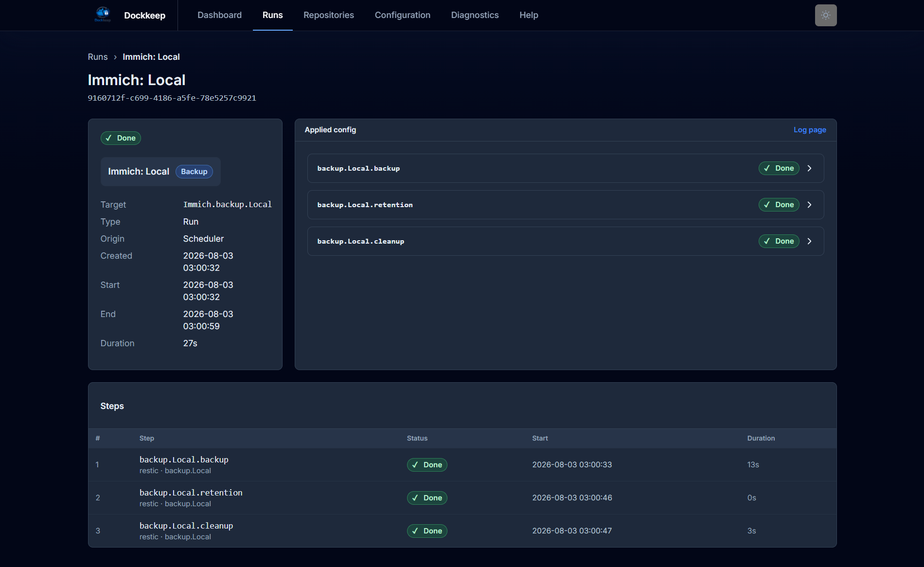Viewport: 924px width, 567px height.
Task: Expand the backup.Local.cleanup config chevron
Action: coord(810,241)
